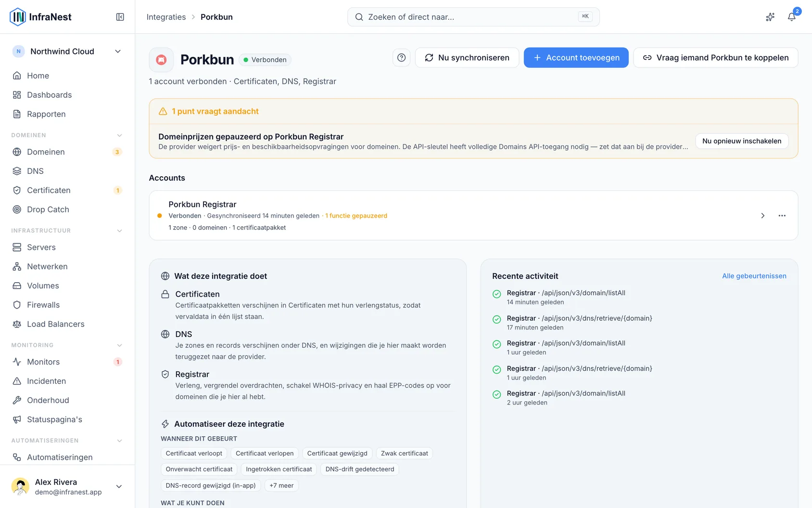Open Volumes in sidebar

[x=67, y=286]
